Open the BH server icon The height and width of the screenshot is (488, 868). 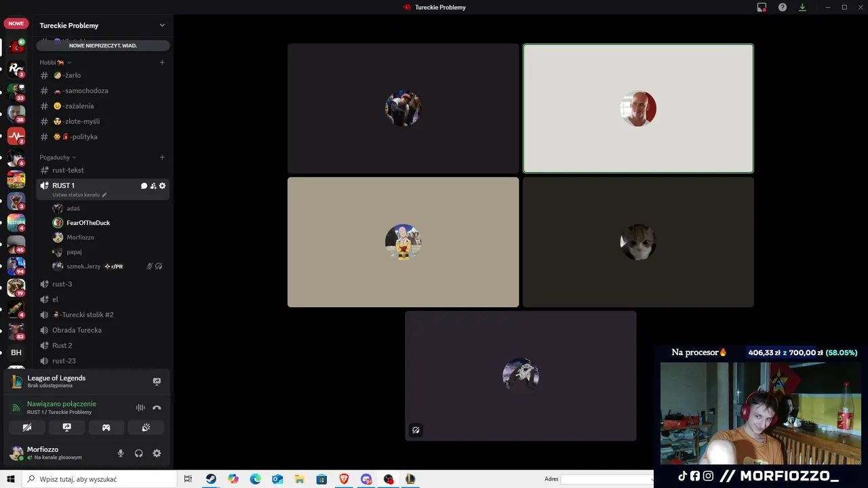tap(16, 352)
